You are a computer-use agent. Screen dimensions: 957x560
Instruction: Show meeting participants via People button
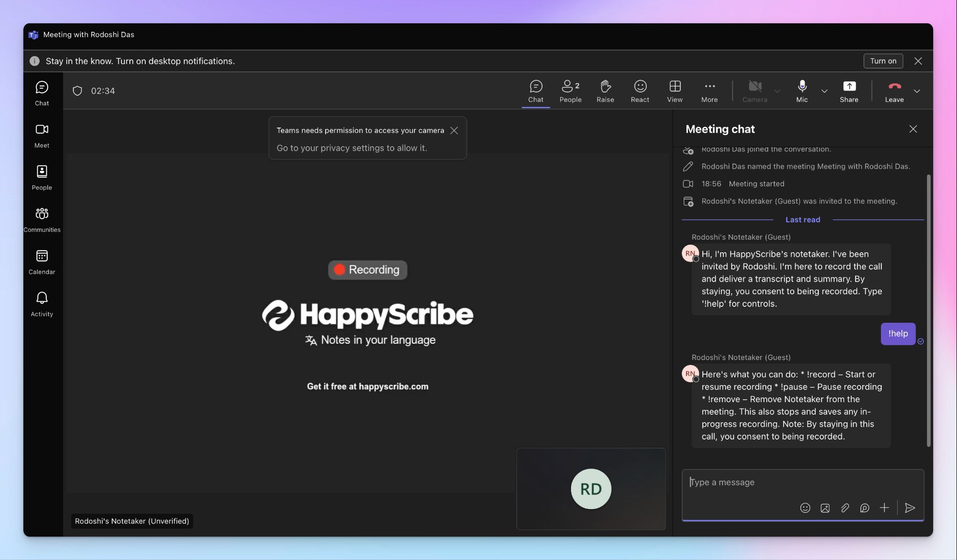570,91
